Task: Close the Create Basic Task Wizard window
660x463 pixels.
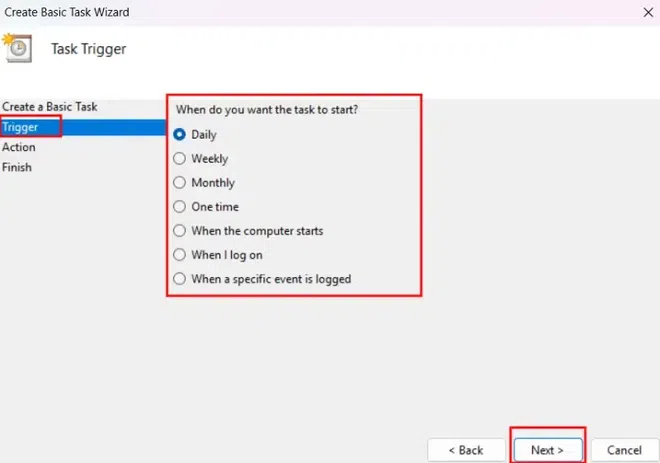Action: (x=641, y=13)
